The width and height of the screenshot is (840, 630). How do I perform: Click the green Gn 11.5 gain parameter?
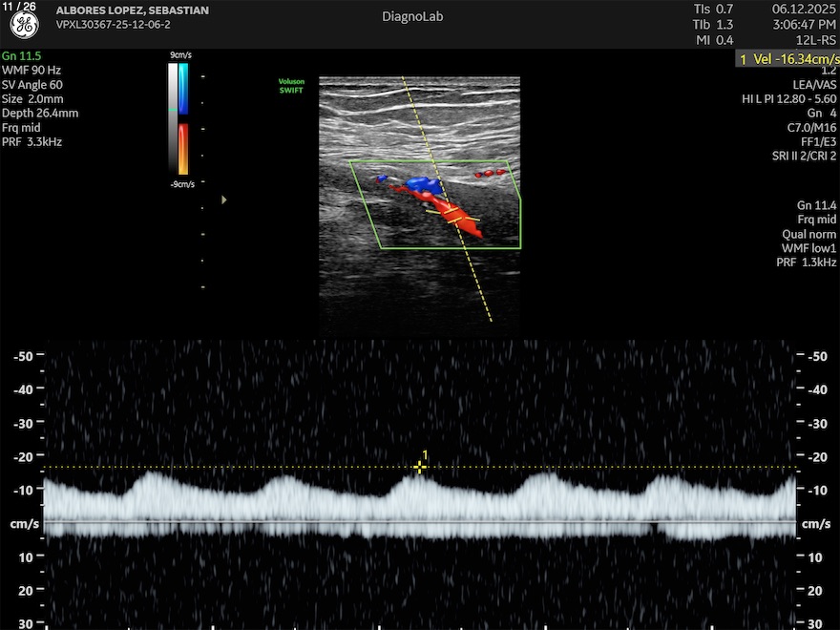22,56
